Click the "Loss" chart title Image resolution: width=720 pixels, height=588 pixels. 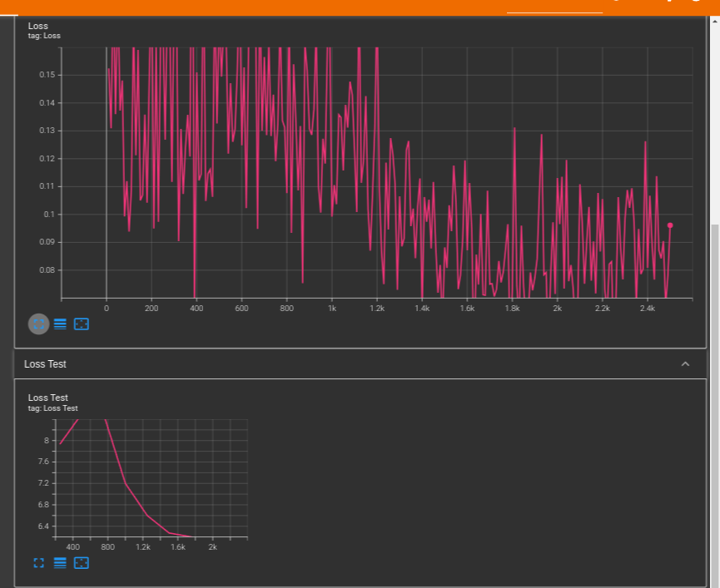tap(38, 26)
